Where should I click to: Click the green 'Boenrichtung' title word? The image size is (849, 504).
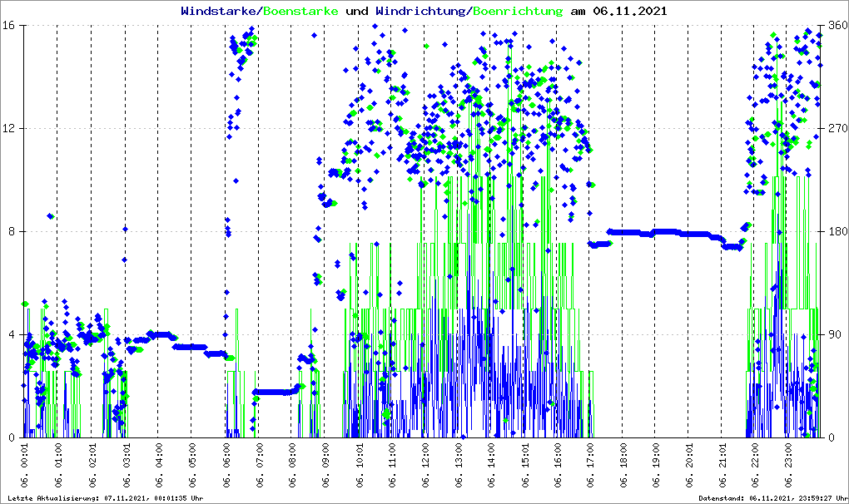pos(517,11)
